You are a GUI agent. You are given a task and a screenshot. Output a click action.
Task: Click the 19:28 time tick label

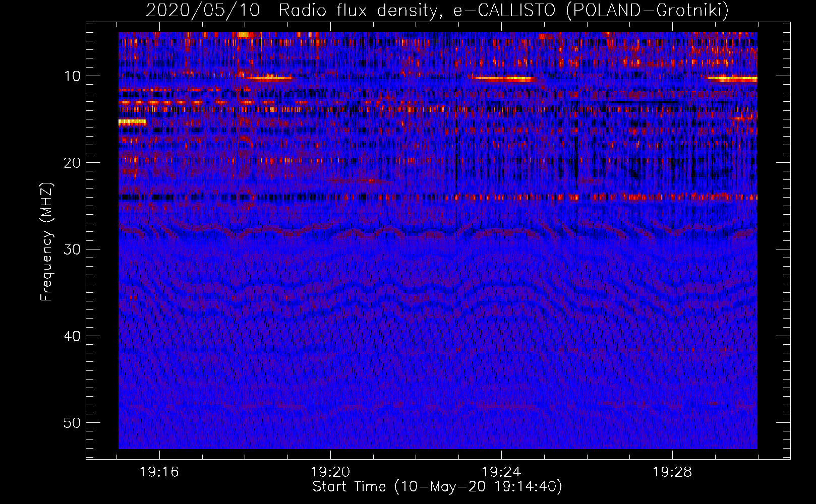672,472
